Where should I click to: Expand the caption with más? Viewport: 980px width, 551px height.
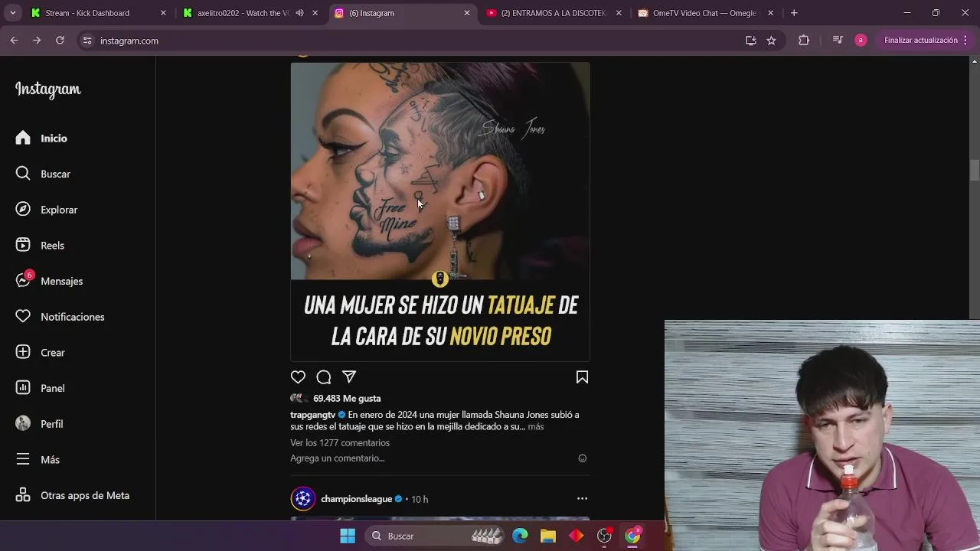click(x=536, y=426)
